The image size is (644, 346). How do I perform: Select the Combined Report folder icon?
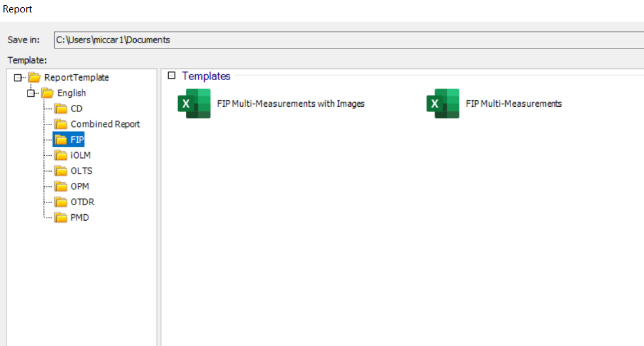coord(61,125)
